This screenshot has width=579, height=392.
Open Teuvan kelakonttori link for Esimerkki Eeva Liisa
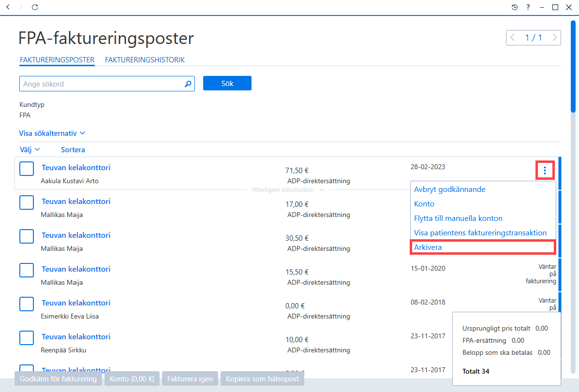pos(75,303)
